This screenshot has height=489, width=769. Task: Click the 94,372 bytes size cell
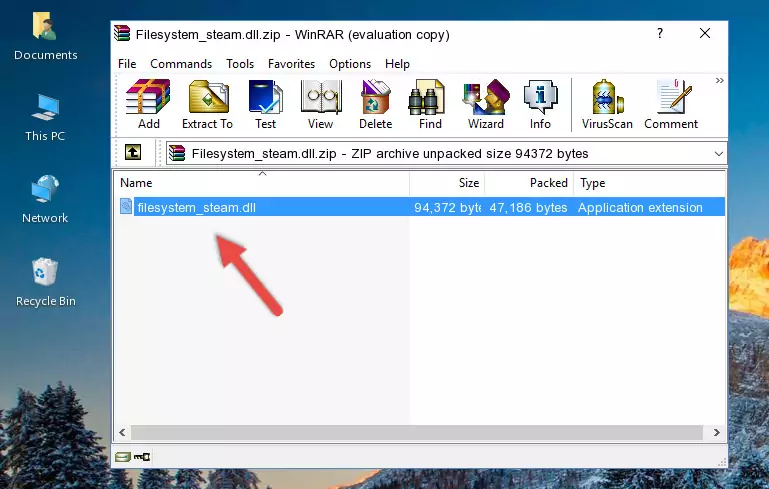[447, 207]
